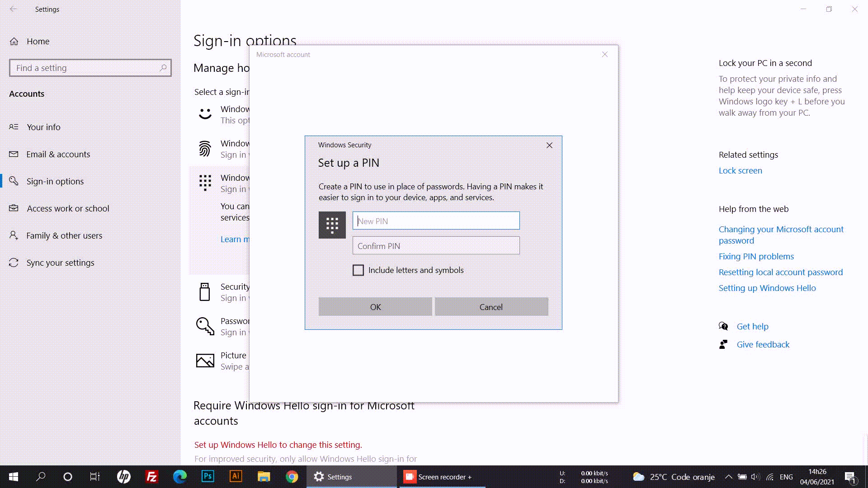Enable Include letters and symbols checkbox
The image size is (868, 488).
(x=359, y=270)
